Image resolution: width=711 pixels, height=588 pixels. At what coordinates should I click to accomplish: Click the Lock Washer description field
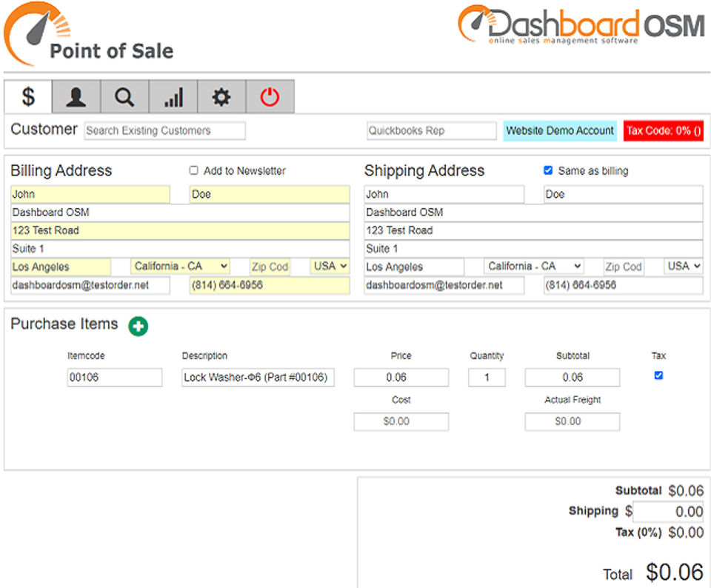[258, 377]
